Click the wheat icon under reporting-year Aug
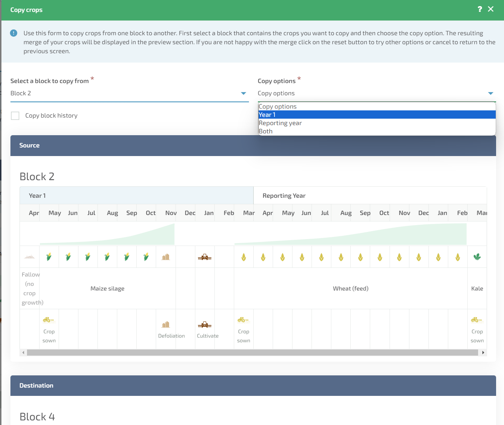Viewport: 504px width, 425px height. tap(341, 257)
